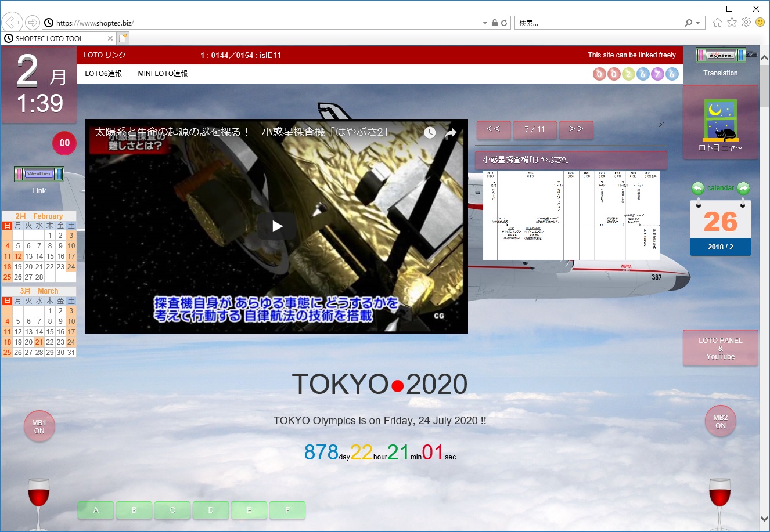The image size is (770, 532).
Task: Click the address bar showing shoptec.biz URL
Action: coord(261,23)
